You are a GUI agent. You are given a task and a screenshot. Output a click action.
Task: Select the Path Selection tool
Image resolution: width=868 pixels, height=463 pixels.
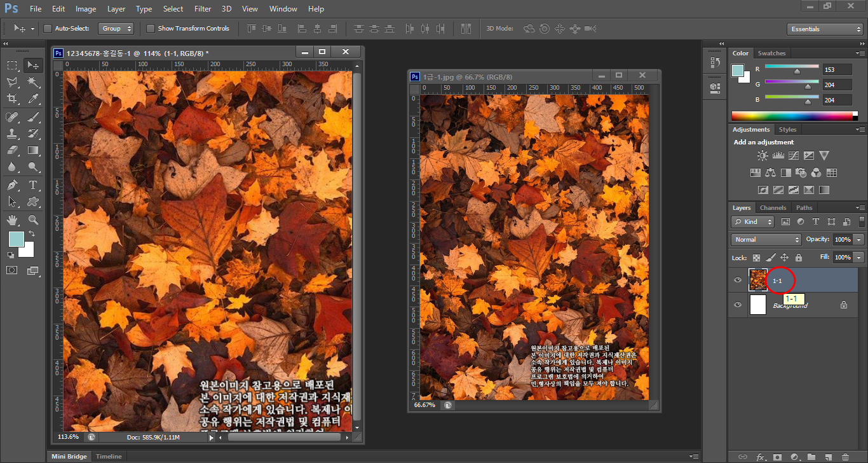[12, 202]
